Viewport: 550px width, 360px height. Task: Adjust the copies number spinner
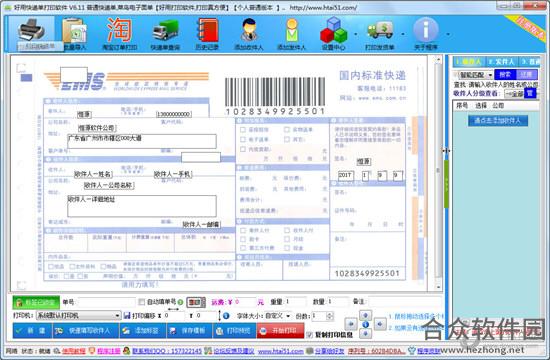pos(329,316)
